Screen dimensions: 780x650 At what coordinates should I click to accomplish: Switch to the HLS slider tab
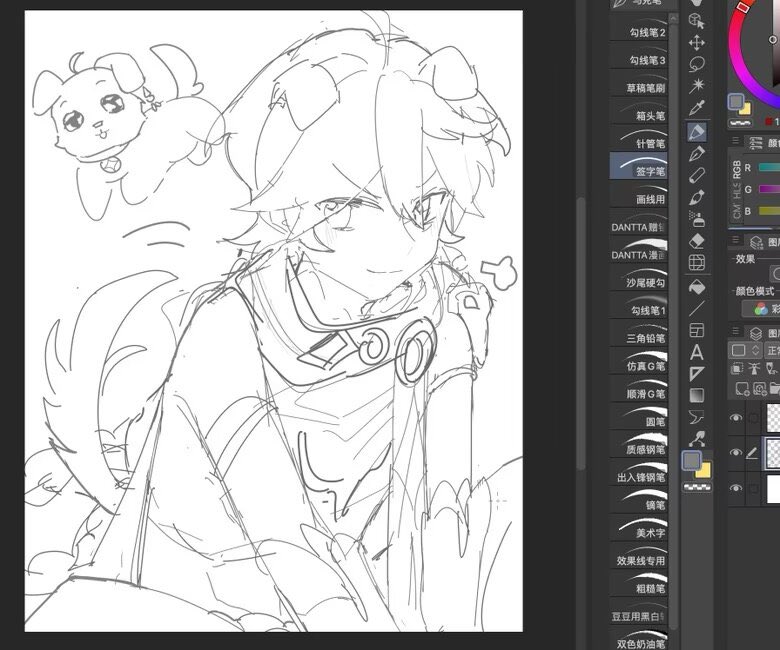737,191
